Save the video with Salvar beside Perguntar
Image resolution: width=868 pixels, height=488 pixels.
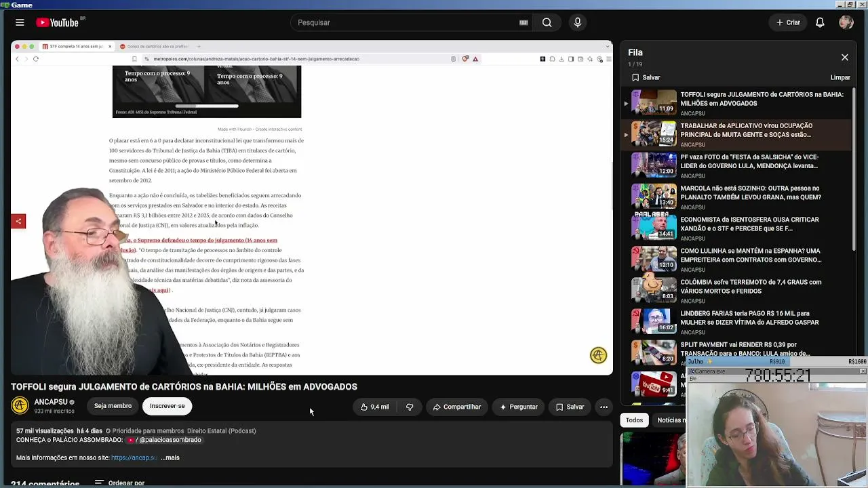(x=570, y=407)
